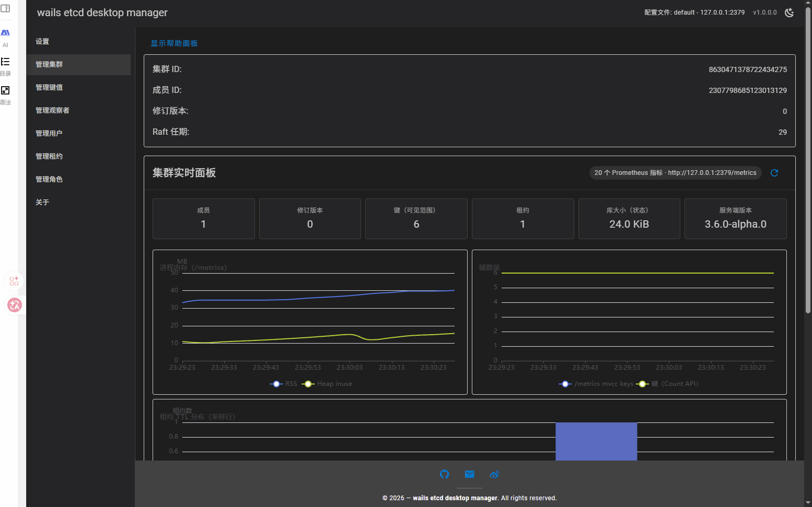
Task: Click the 服务端版本 3.6.0-alpha.0 card
Action: click(736, 219)
